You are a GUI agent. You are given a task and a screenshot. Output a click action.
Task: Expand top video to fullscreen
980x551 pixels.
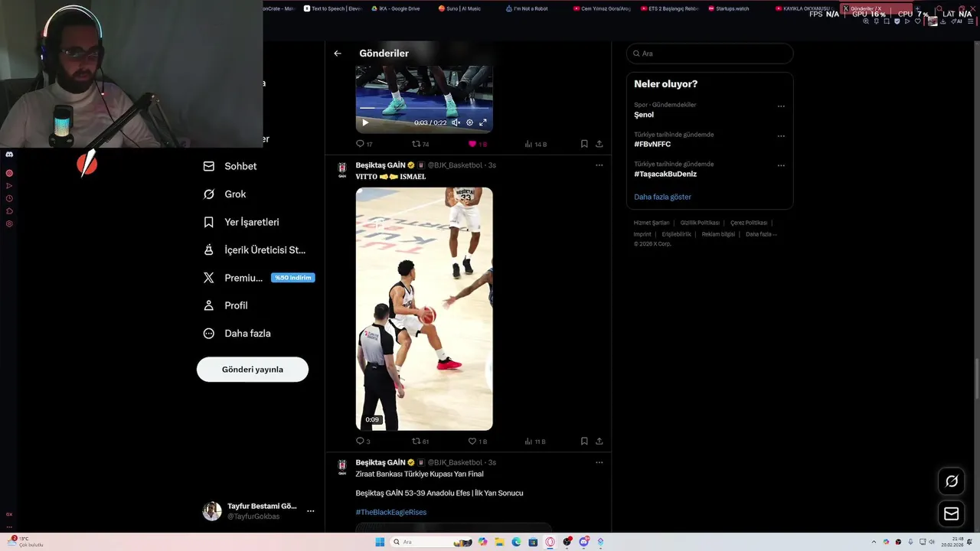tap(483, 122)
